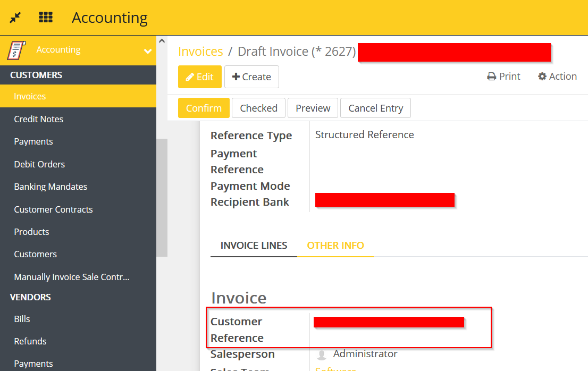Image resolution: width=588 pixels, height=371 pixels.
Task: Click the Customer Reference field
Action: pos(388,321)
